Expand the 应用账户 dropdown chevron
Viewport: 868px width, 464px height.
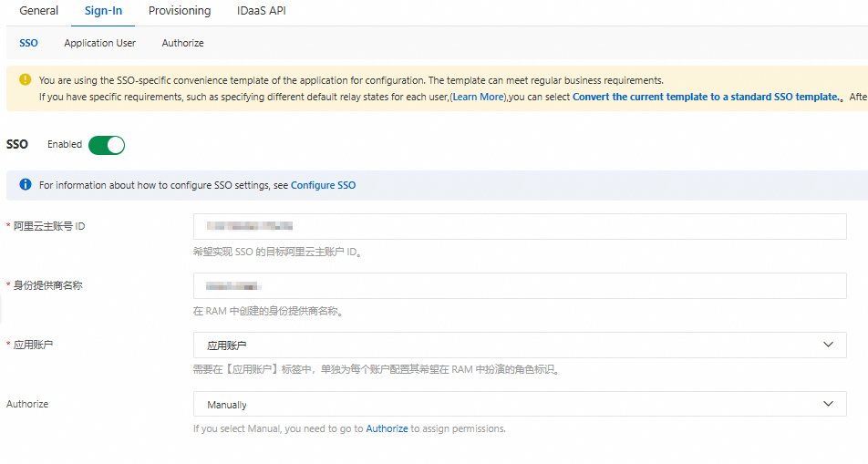[828, 345]
